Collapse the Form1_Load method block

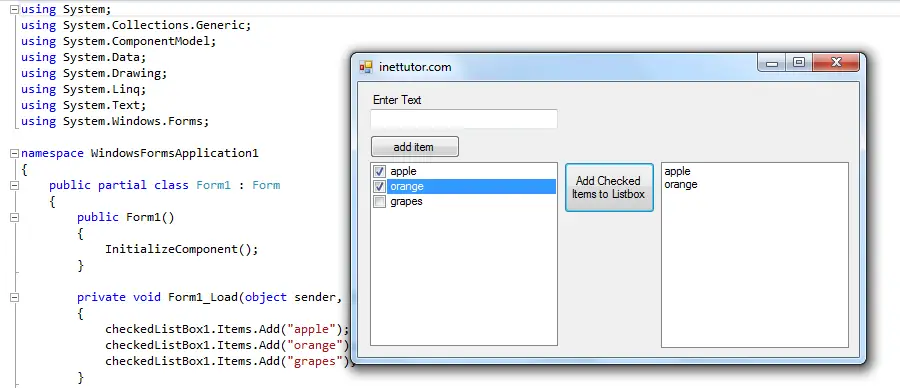tap(14, 297)
